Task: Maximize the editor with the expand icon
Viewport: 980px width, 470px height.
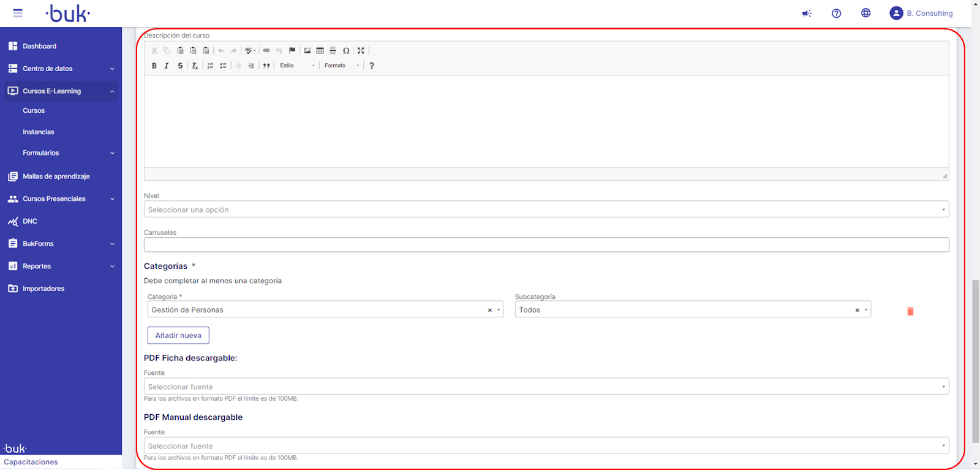Action: coord(361,51)
